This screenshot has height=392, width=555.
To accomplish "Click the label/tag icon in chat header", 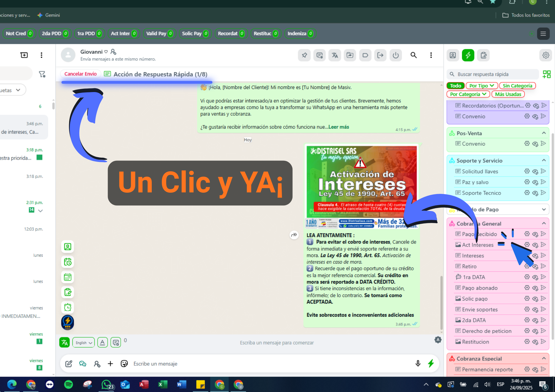I will coord(365,55).
